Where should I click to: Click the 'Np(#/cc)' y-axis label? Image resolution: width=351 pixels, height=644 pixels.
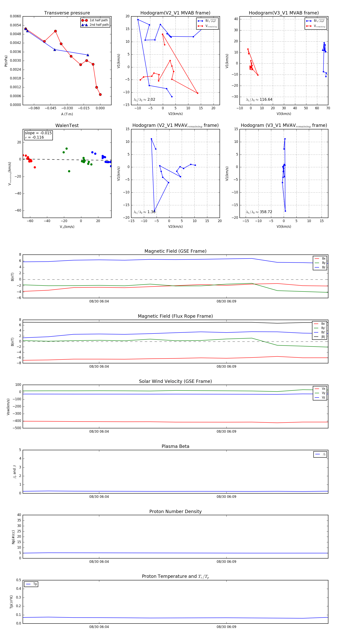[x=13, y=537]
